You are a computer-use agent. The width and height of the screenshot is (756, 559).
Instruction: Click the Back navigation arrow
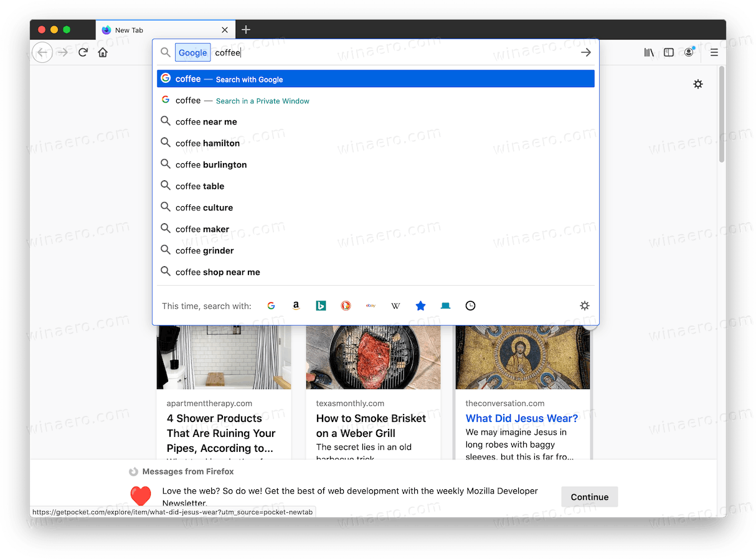click(42, 53)
